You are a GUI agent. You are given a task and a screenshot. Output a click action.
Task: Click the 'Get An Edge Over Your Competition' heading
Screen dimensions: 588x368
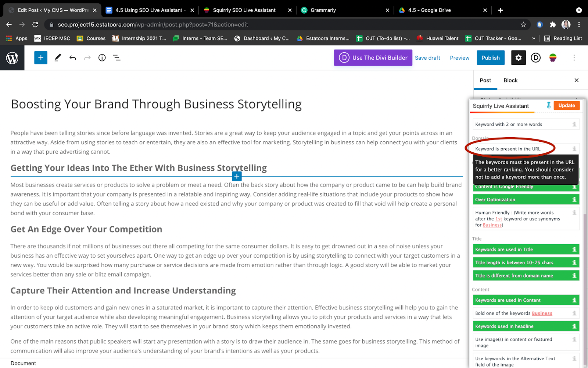pyautogui.click(x=86, y=229)
